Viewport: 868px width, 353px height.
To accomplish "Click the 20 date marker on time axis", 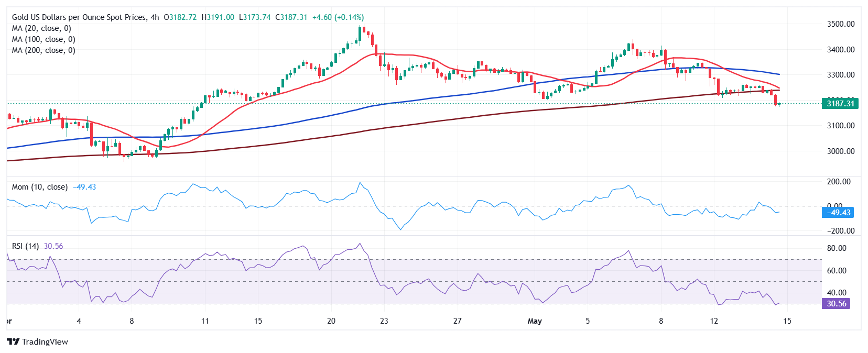I will pyautogui.click(x=331, y=321).
